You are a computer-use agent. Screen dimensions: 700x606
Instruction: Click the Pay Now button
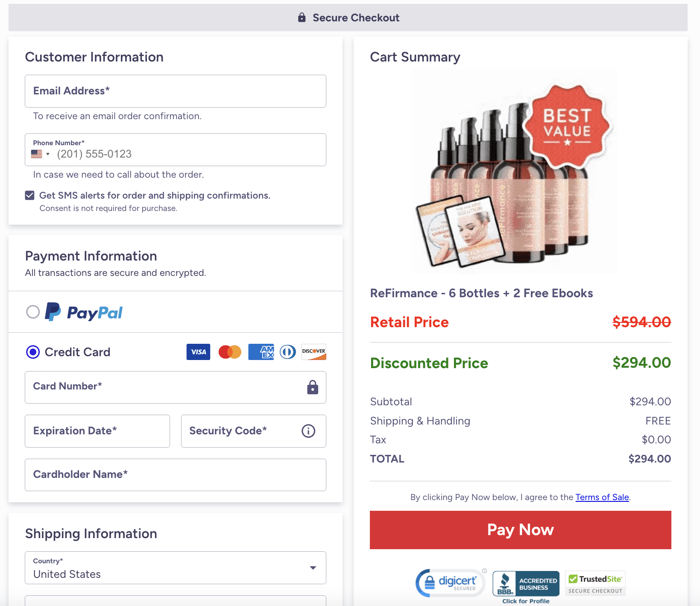(520, 530)
